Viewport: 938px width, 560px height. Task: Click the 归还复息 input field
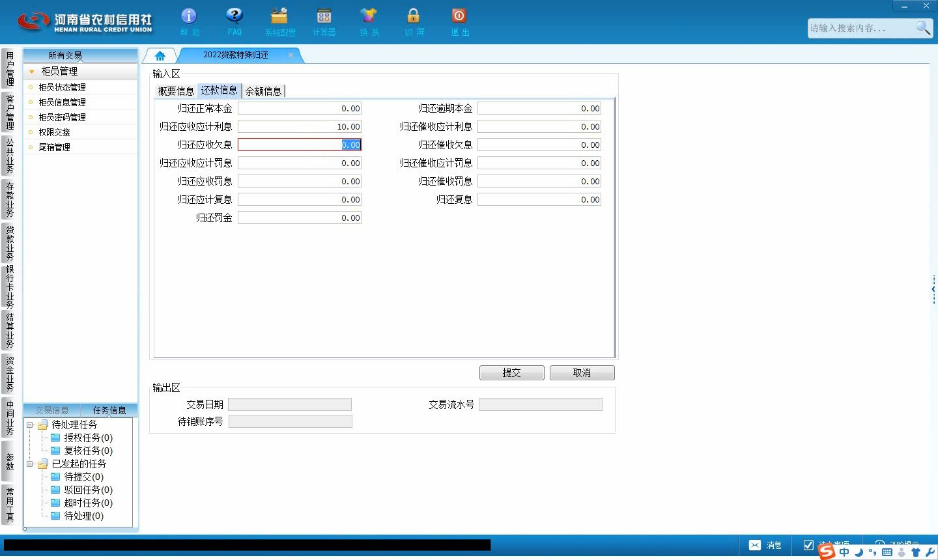point(539,200)
